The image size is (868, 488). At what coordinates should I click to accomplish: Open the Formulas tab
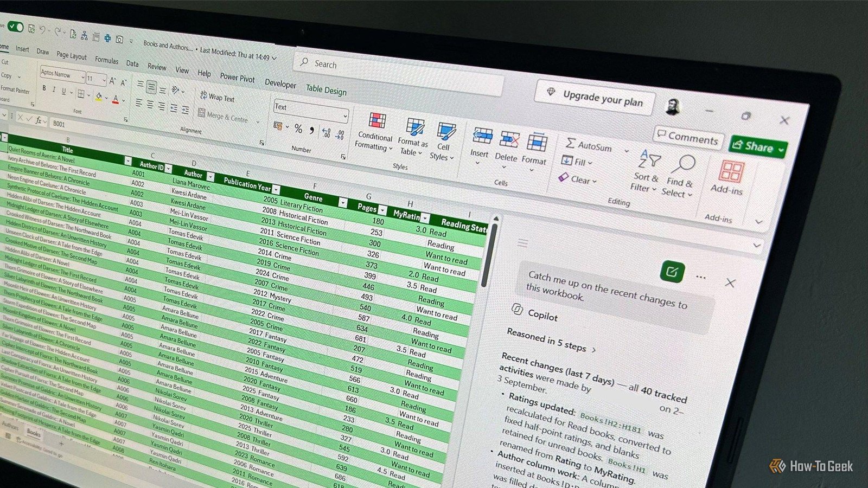click(106, 60)
